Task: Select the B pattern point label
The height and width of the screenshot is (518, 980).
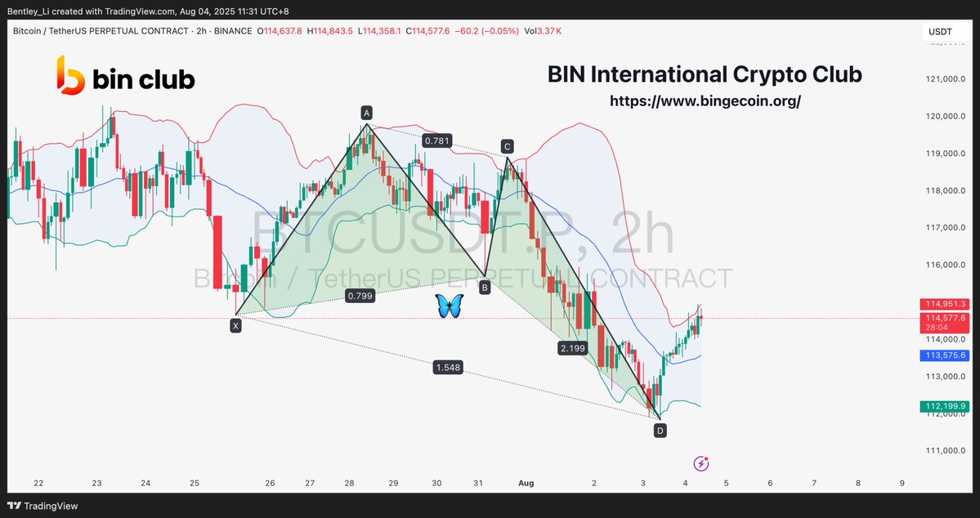Action: [485, 288]
